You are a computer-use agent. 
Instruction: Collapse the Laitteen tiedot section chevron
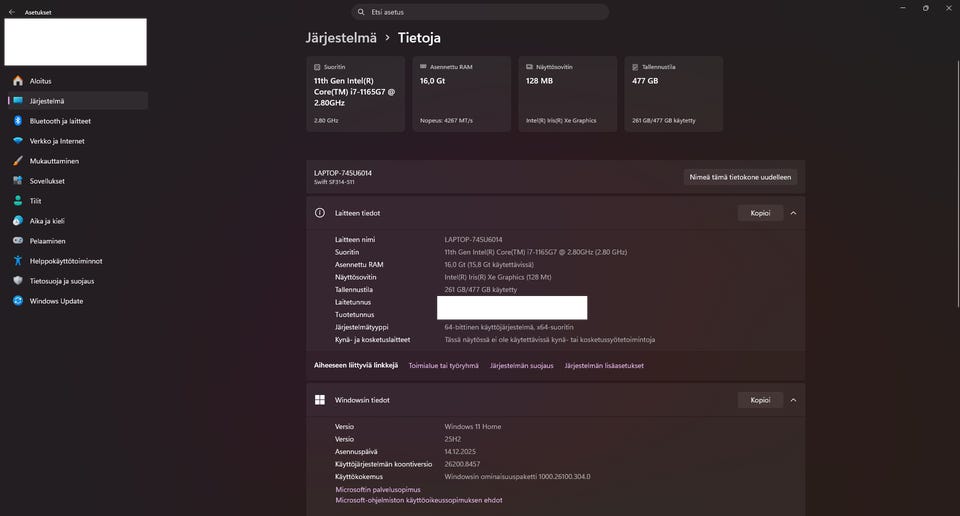(793, 213)
